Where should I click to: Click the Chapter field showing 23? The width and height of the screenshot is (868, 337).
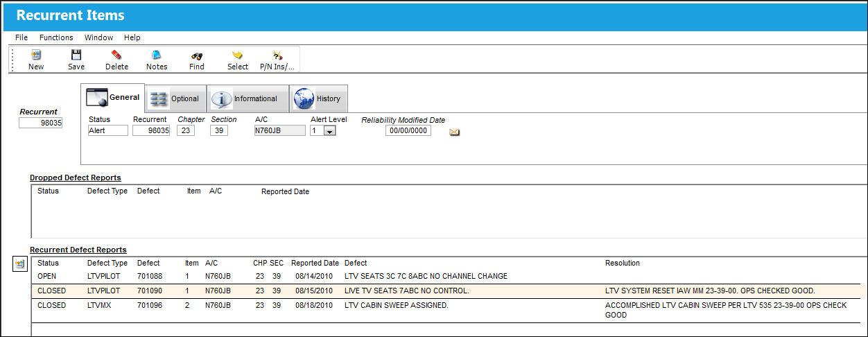click(186, 130)
